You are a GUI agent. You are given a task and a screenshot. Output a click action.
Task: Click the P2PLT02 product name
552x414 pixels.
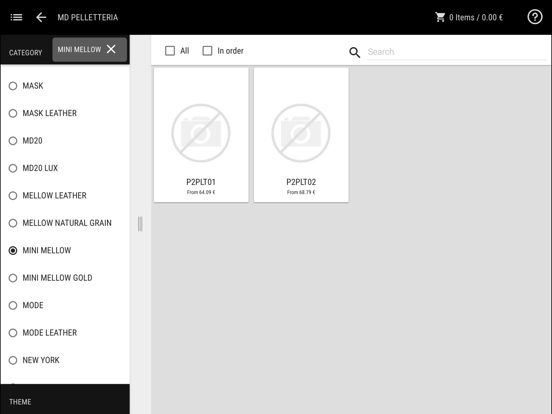point(301,182)
